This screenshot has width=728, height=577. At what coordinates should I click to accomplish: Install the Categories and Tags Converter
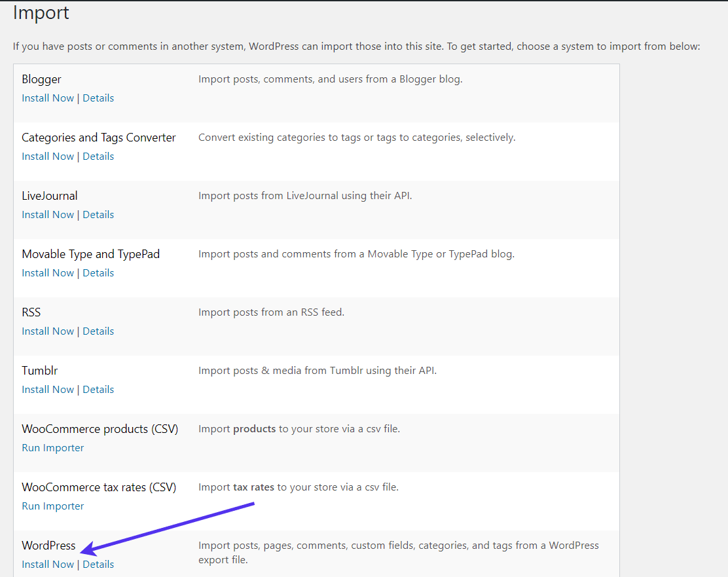47,156
